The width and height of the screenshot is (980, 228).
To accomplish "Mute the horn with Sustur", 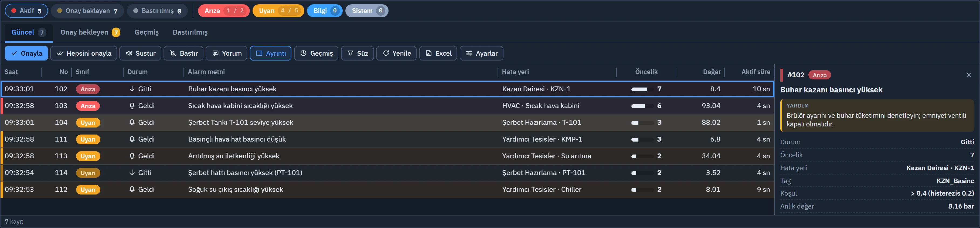I will pyautogui.click(x=140, y=53).
